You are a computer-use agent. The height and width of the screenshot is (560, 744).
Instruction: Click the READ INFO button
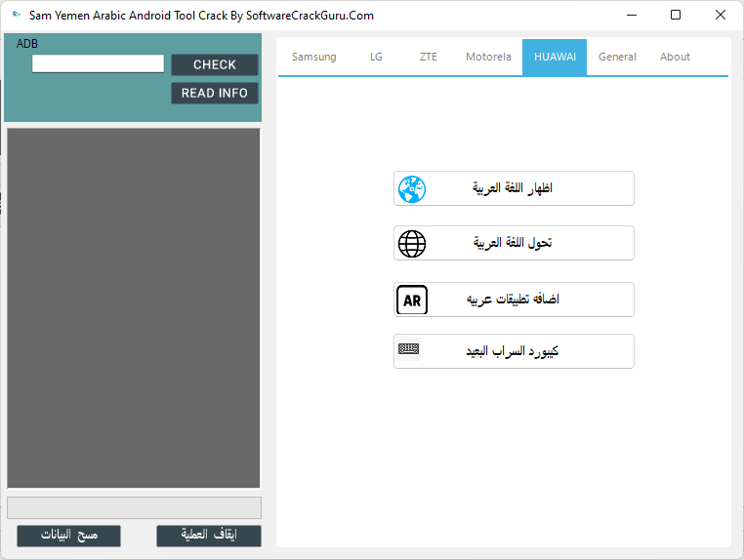point(215,93)
